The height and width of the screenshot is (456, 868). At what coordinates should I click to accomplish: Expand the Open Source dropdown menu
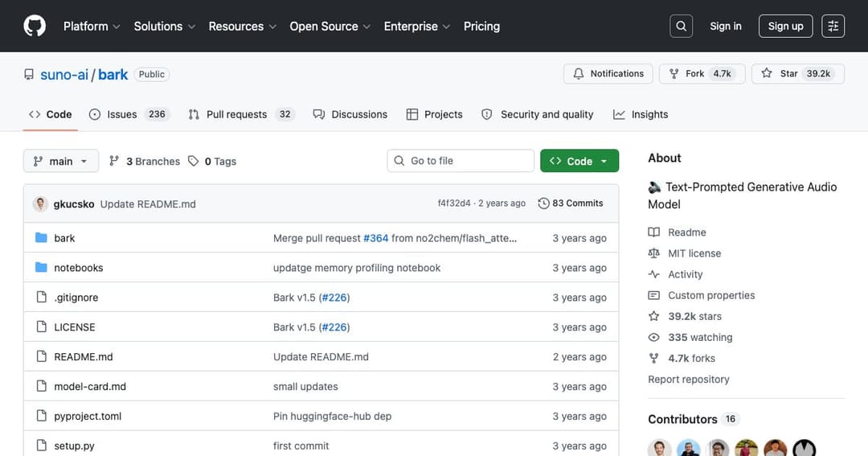coord(330,26)
